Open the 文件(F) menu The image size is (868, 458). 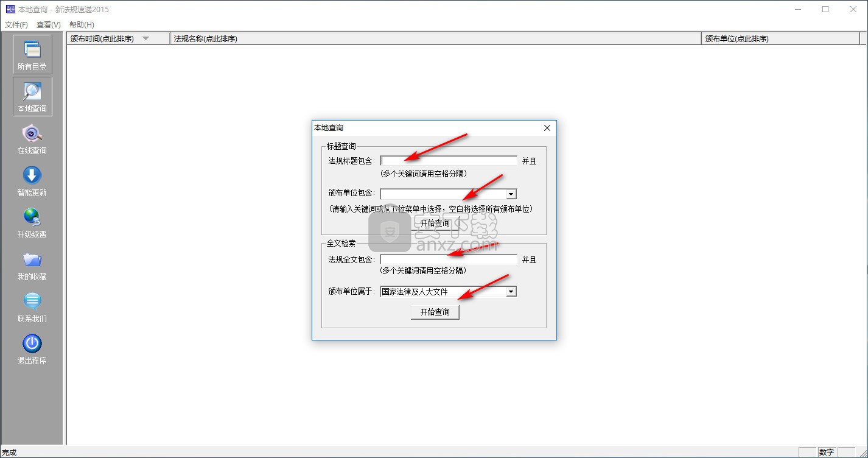coord(16,25)
